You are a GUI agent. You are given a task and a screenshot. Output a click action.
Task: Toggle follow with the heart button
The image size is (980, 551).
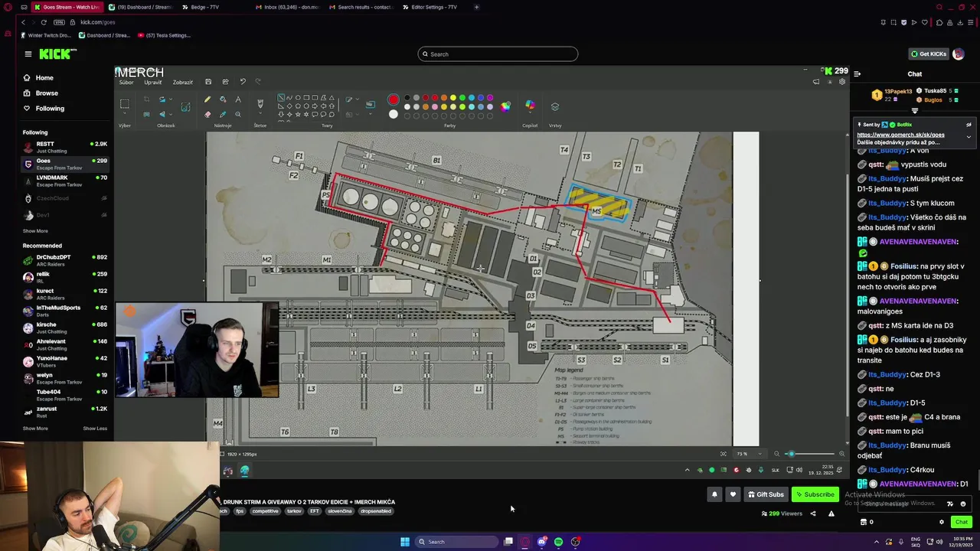coord(733,494)
